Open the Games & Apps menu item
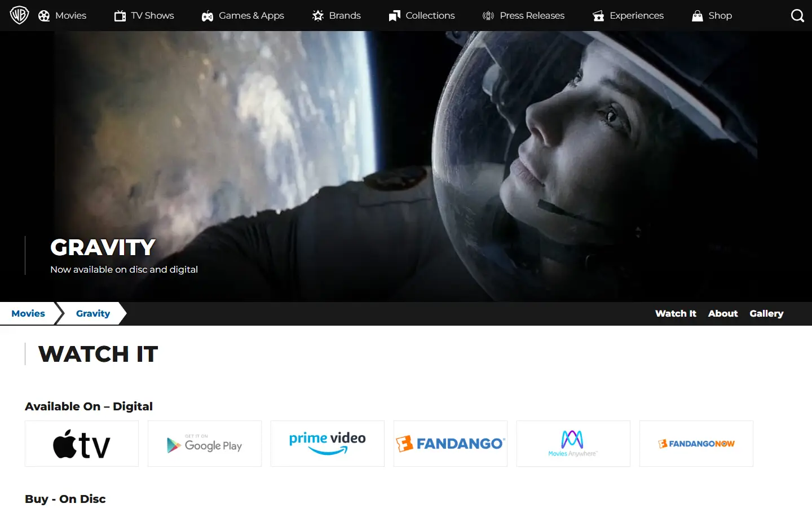Screen dimensions: 812x508 click(x=251, y=16)
